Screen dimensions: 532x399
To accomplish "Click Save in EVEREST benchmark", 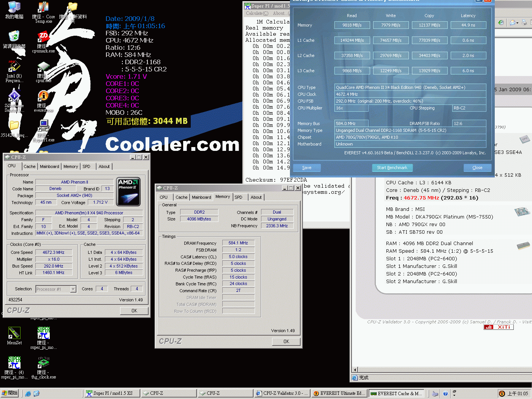I will pos(307,168).
